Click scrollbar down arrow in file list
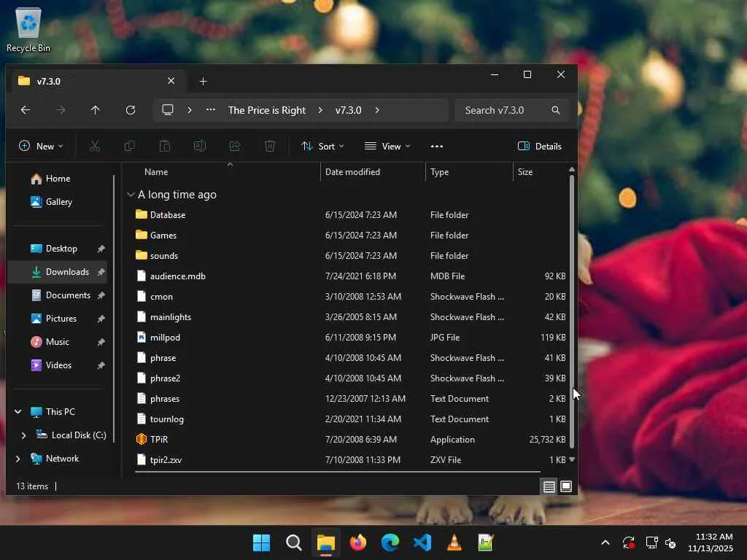 tap(572, 459)
